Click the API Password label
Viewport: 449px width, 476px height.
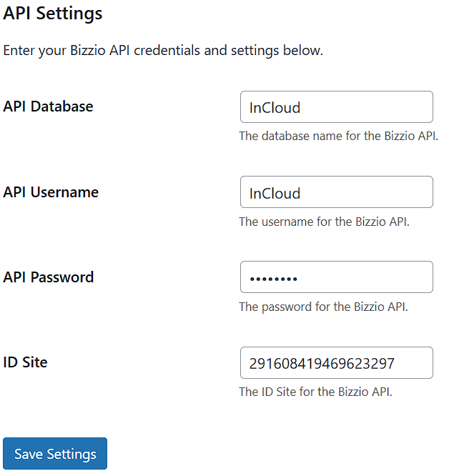point(49,277)
